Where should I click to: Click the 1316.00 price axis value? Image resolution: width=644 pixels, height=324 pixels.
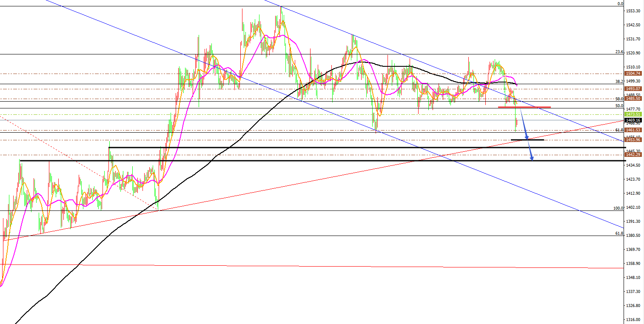click(x=633, y=320)
